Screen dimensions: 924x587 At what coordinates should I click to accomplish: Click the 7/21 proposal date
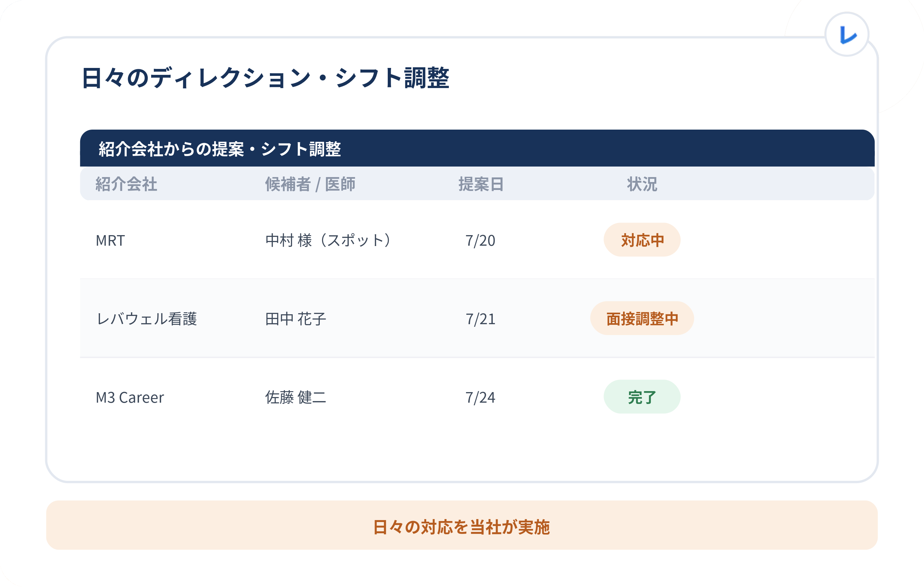point(480,319)
